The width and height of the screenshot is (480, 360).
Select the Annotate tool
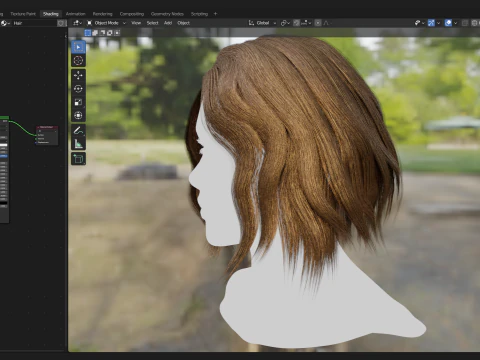(x=78, y=130)
